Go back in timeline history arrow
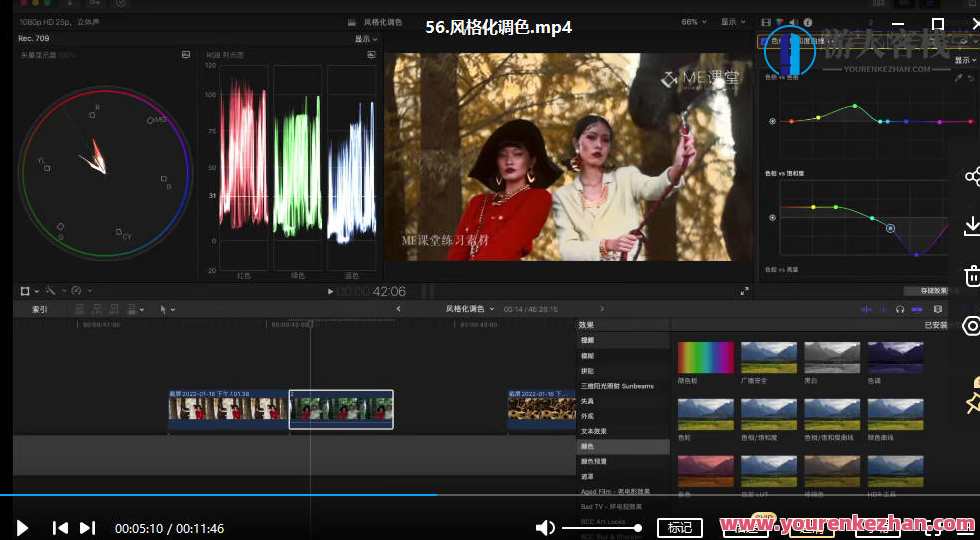 399,309
